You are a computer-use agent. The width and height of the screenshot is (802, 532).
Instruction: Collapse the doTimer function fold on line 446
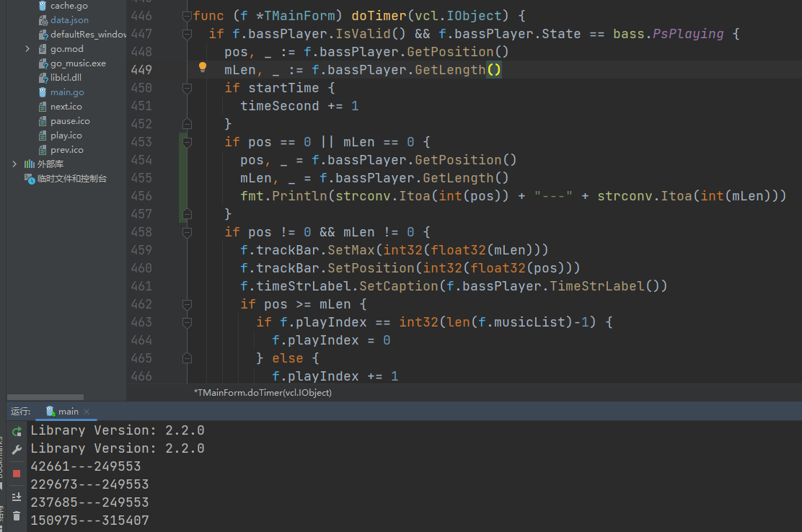click(188, 17)
